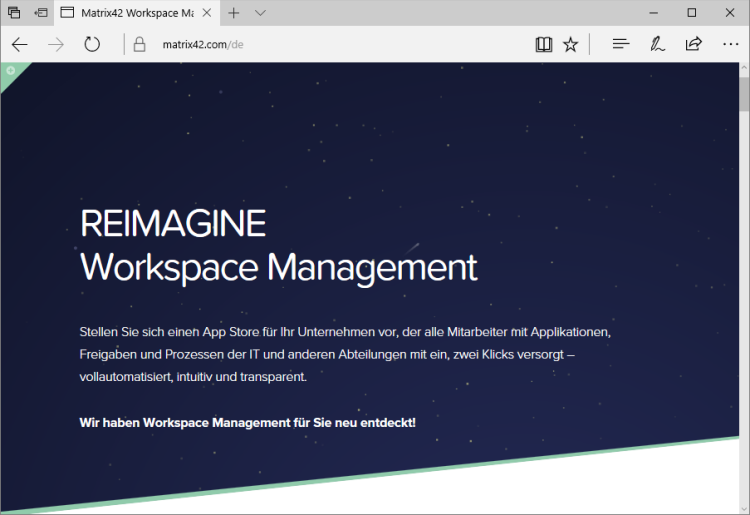Viewport: 750px width, 515px height.
Task: Open the Hub panel
Action: pos(621,44)
